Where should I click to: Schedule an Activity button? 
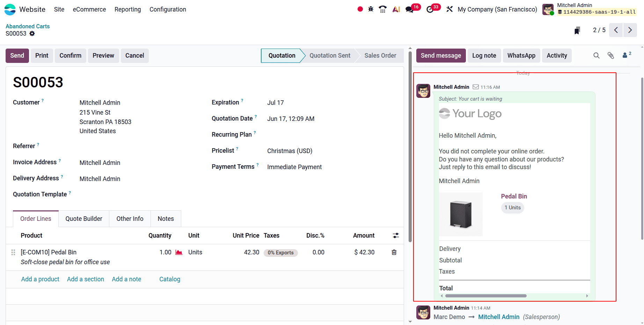pos(557,56)
